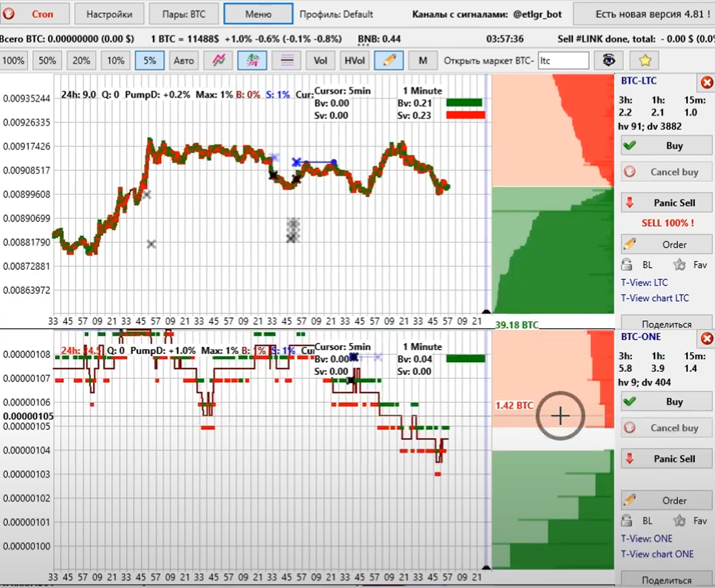Toggle the HVol button

pos(354,61)
